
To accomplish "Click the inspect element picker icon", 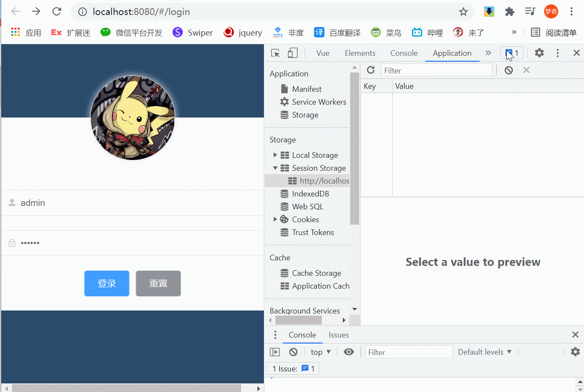I will click(x=275, y=53).
